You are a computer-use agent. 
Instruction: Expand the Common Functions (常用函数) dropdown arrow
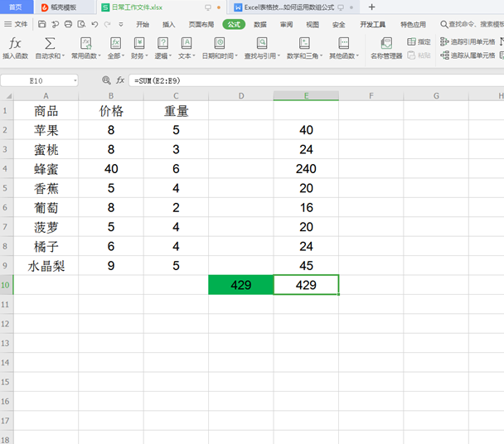[x=99, y=55]
